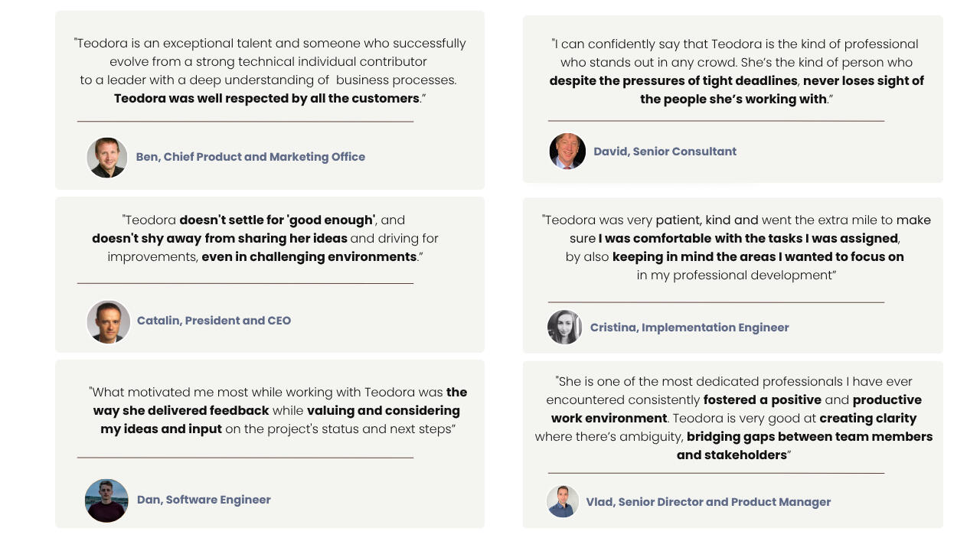Click the quote about being very patient, kind
Screen dimensions: 980x551
pos(737,248)
